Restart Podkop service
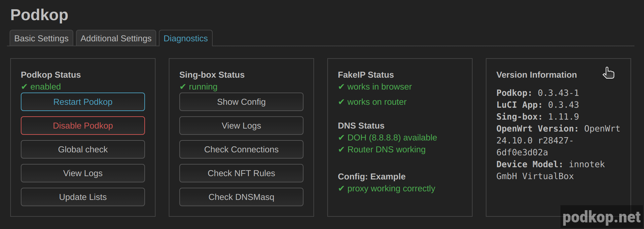644x229 pixels. pyautogui.click(x=83, y=102)
